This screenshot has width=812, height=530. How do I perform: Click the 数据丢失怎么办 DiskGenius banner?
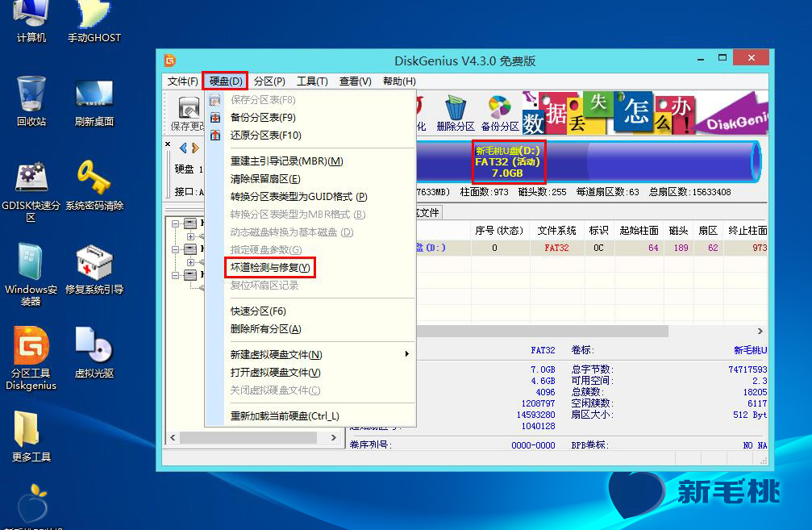[645, 112]
